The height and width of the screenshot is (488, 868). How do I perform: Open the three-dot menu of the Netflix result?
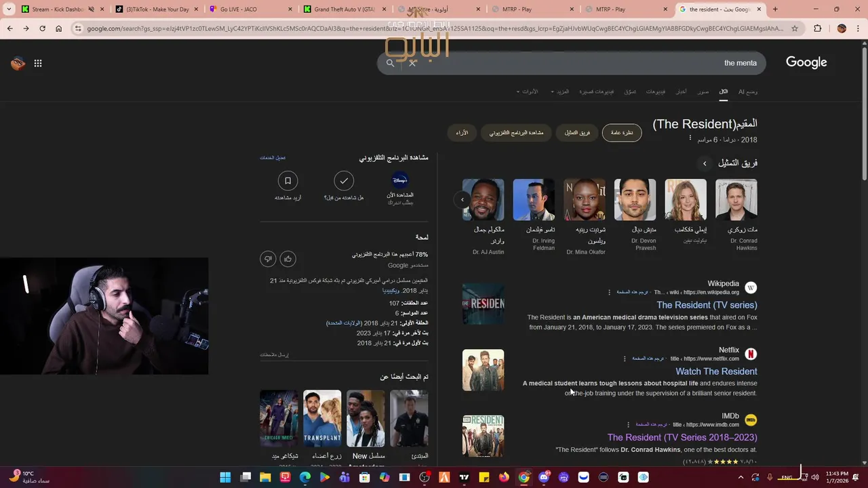625,359
